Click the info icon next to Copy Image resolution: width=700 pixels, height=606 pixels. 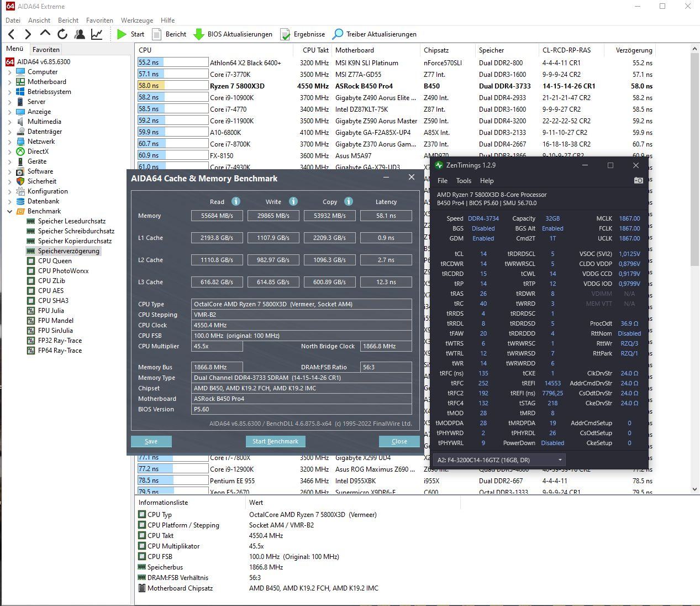[349, 201]
